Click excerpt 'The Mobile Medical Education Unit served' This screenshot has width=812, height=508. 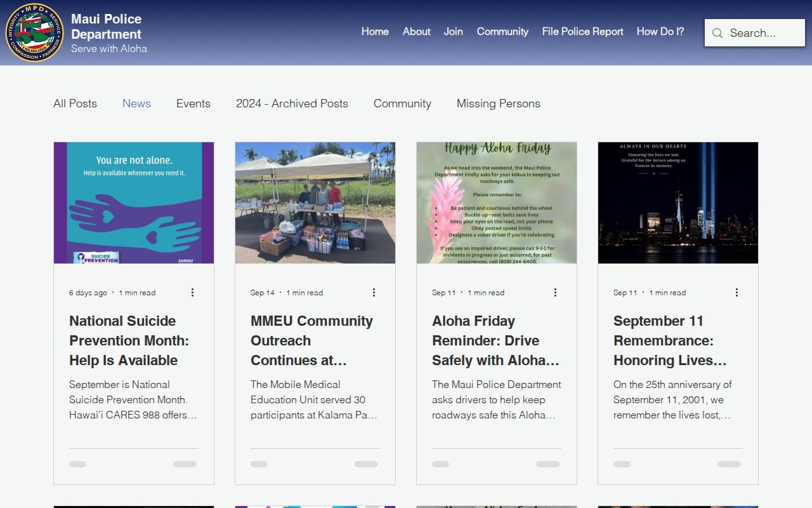coord(314,399)
